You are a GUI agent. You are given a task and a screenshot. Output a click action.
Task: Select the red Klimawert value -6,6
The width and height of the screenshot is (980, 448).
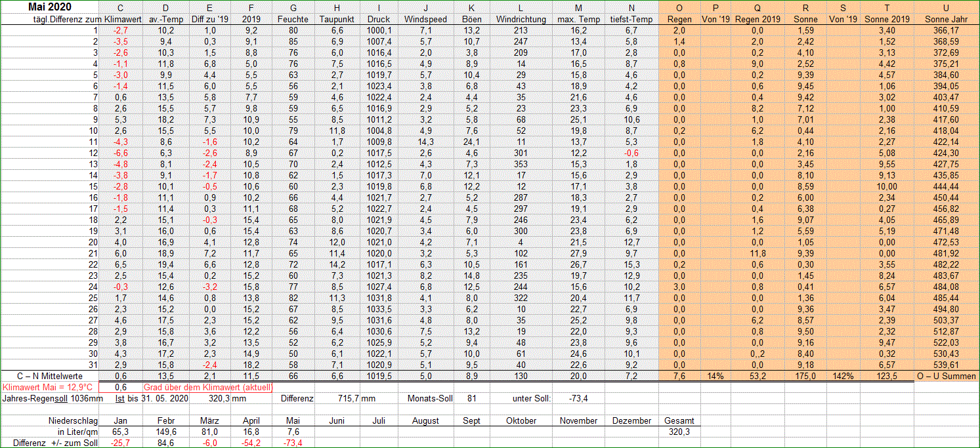click(x=121, y=153)
